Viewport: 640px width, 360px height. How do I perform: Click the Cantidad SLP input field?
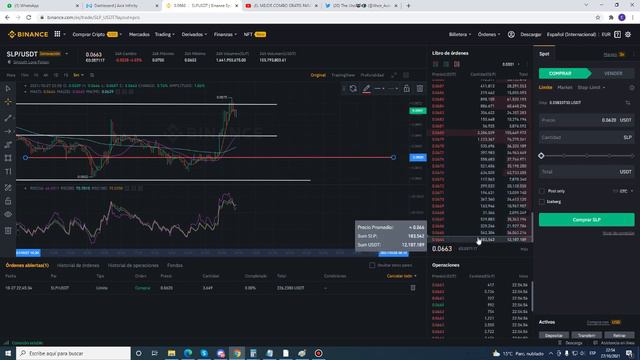[587, 138]
